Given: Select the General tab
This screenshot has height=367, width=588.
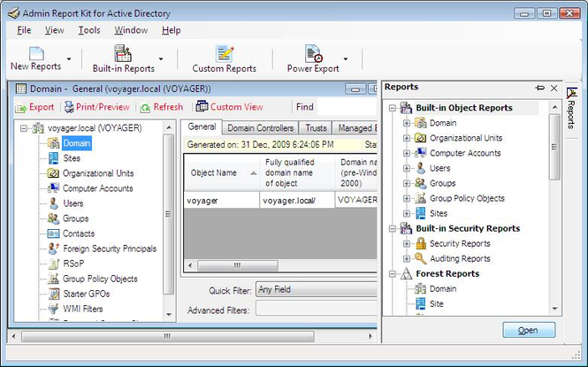Looking at the screenshot, I should 202,127.
